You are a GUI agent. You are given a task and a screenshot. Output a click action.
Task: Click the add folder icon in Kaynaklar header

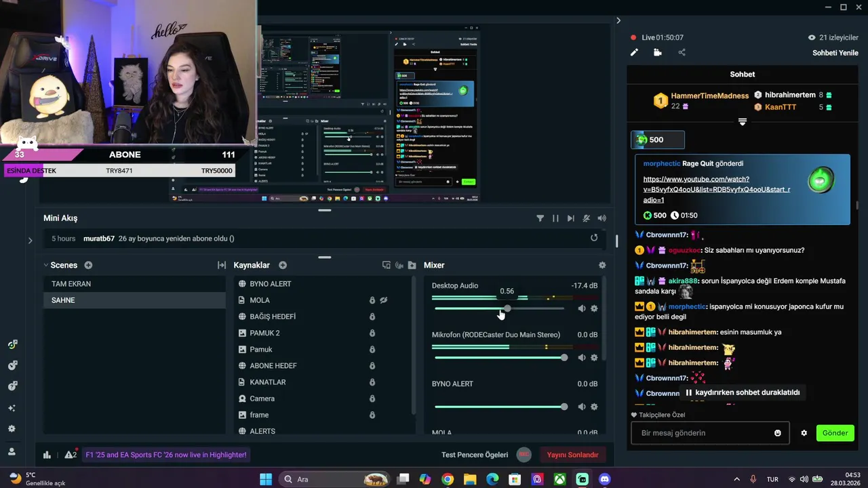point(412,265)
